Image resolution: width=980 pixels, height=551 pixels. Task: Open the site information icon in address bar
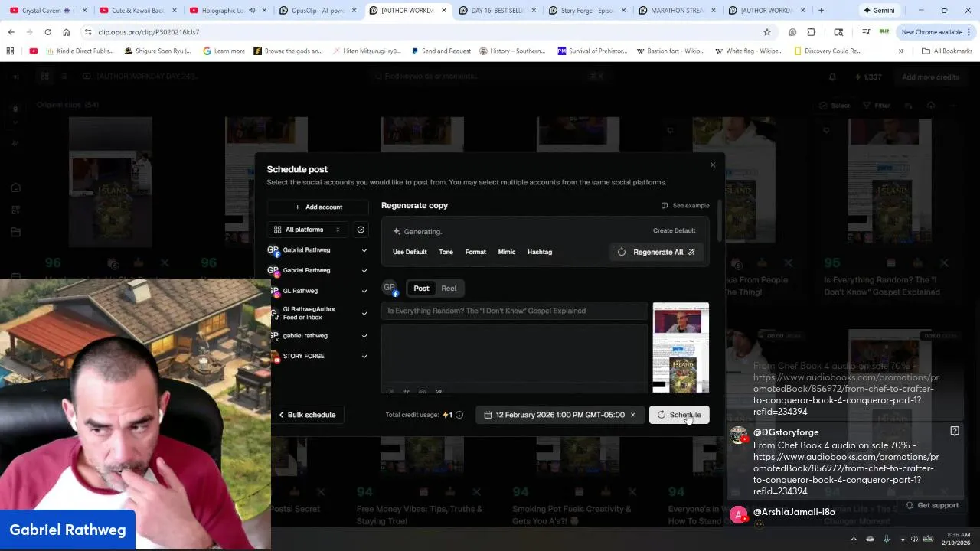click(88, 32)
